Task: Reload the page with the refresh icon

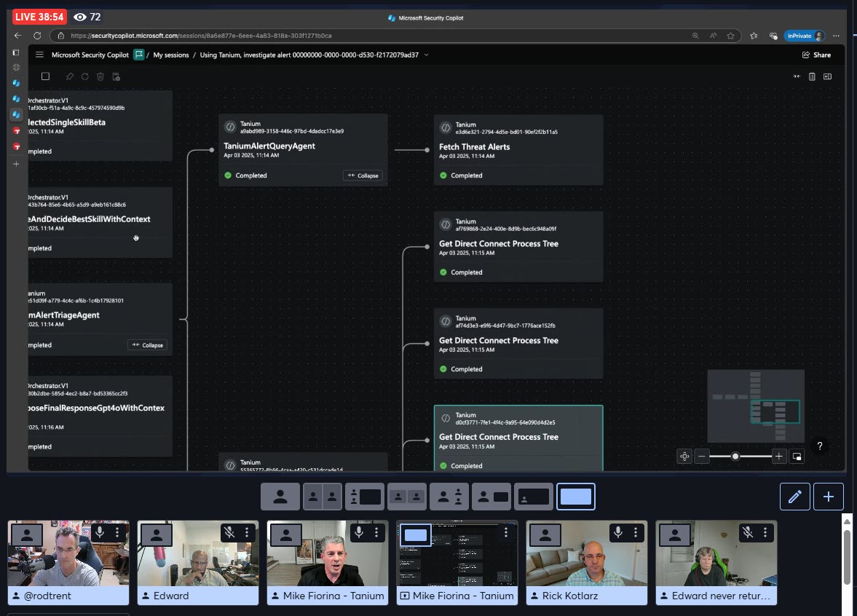Action: click(37, 36)
